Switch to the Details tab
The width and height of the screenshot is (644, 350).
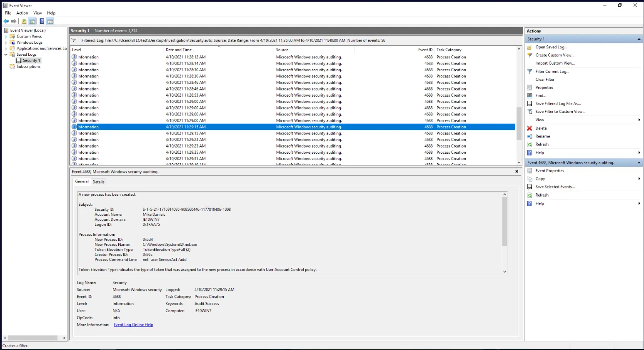pyautogui.click(x=98, y=182)
